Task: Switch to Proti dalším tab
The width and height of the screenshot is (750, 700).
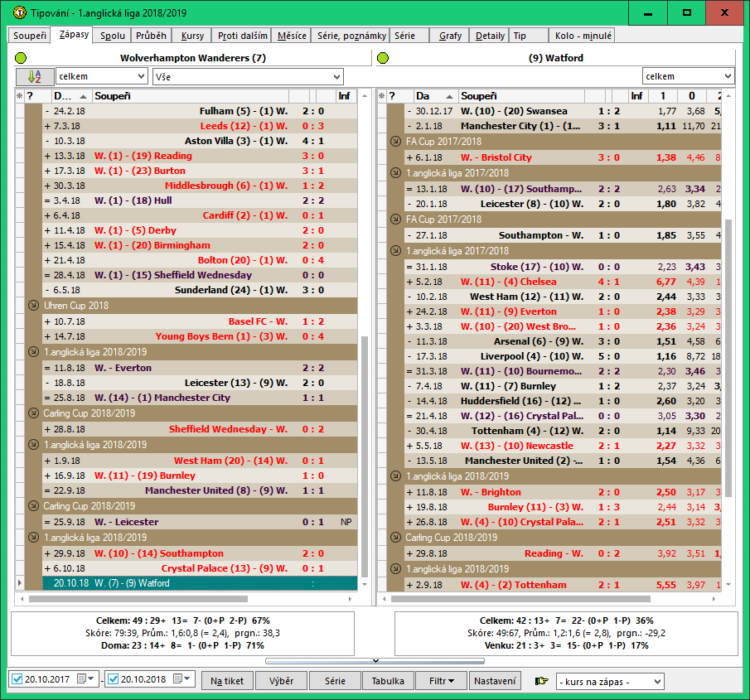Action: click(x=243, y=36)
